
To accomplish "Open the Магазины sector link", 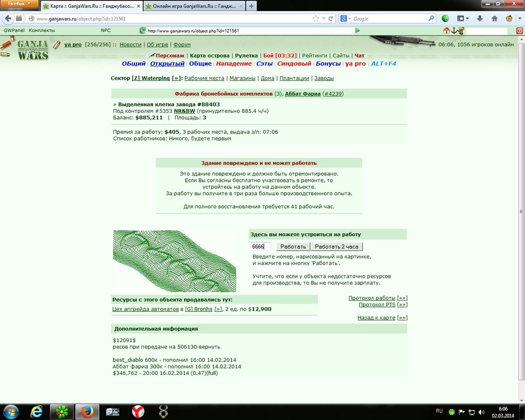I will pyautogui.click(x=242, y=78).
